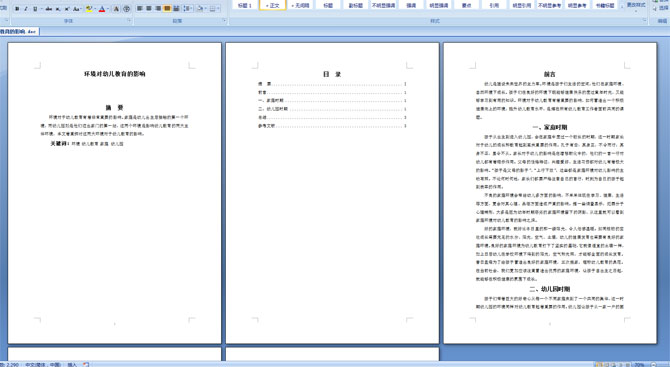The width and height of the screenshot is (670, 367).
Task: Click the yellow text highlight color icon
Action: [x=89, y=9]
